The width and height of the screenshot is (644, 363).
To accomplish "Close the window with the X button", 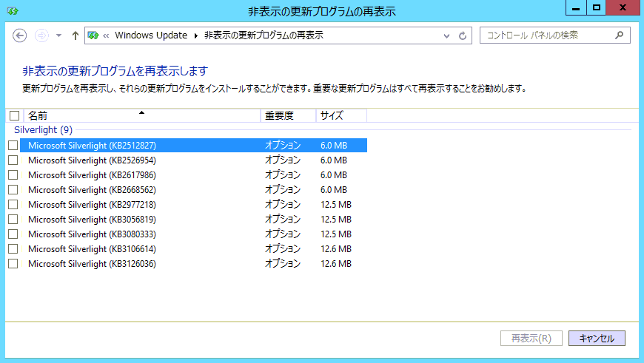I will click(x=623, y=8).
